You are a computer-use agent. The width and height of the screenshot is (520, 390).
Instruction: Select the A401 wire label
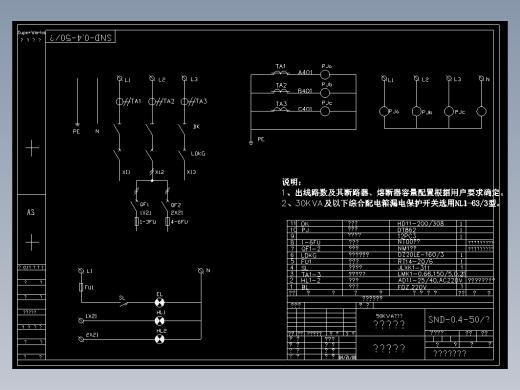coord(305,72)
